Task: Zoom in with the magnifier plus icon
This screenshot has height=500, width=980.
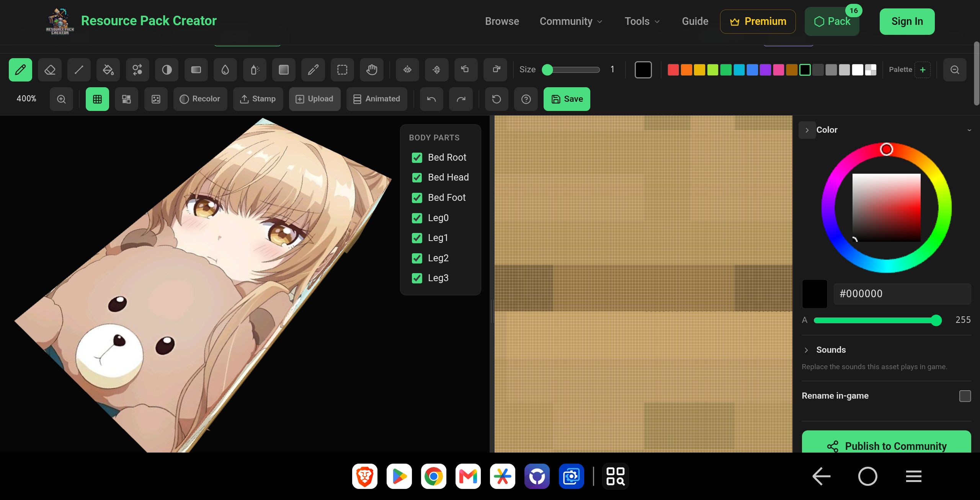Action: point(61,99)
